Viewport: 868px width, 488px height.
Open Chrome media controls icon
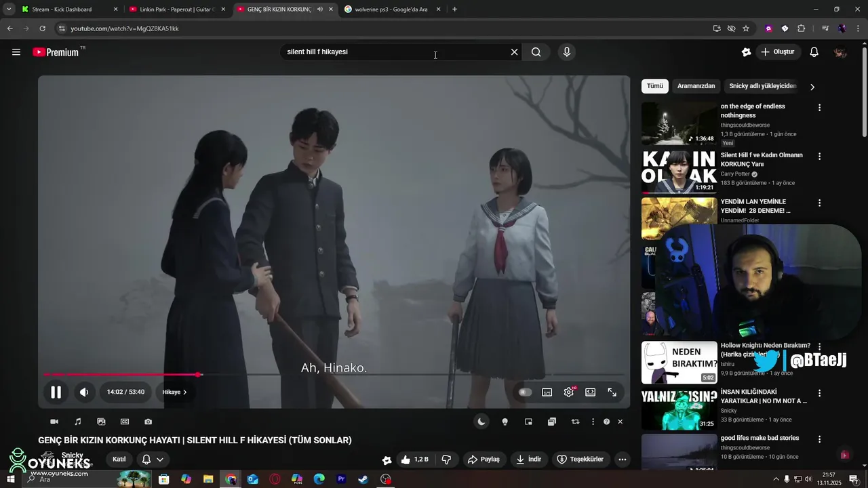coord(825,28)
